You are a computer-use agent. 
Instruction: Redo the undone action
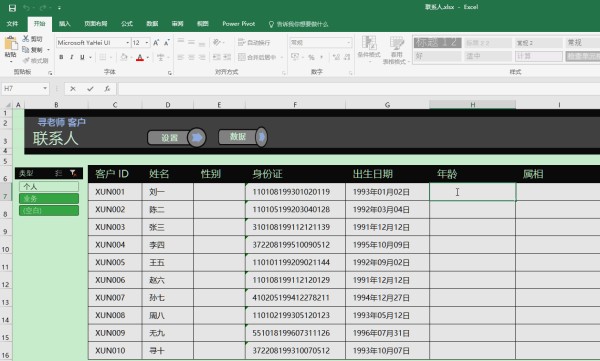43,8
